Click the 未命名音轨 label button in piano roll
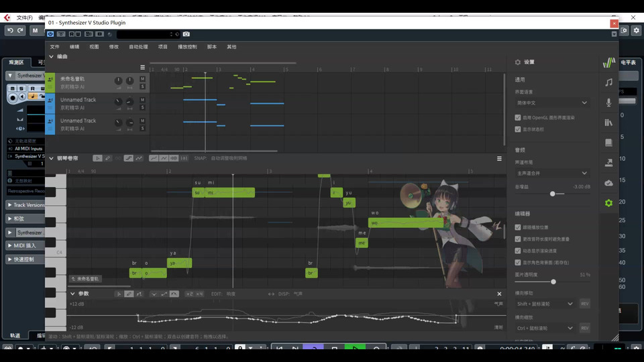The height and width of the screenshot is (362, 644). 85,278
